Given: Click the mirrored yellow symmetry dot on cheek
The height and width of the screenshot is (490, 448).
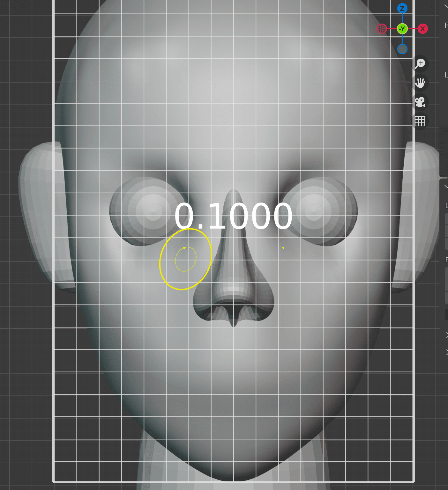Looking at the screenshot, I should click(283, 248).
